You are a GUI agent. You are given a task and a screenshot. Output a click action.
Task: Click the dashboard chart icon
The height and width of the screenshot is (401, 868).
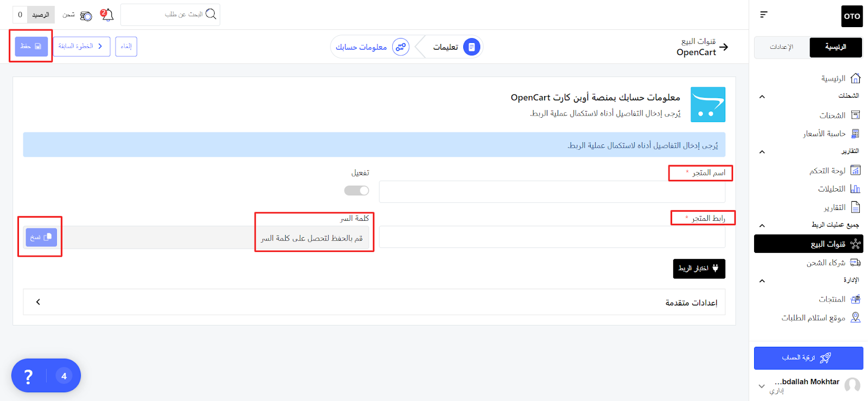pos(856,170)
